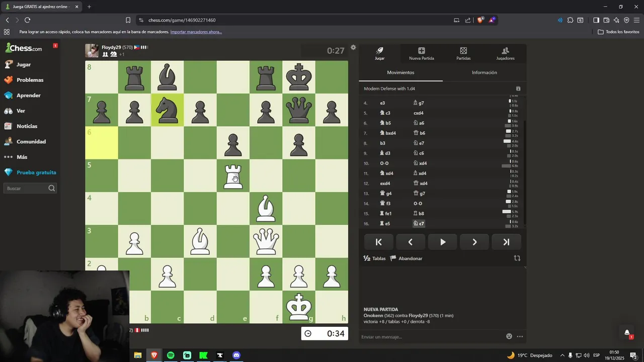644x362 pixels.
Task: Jump to last move button
Action: 506,242
